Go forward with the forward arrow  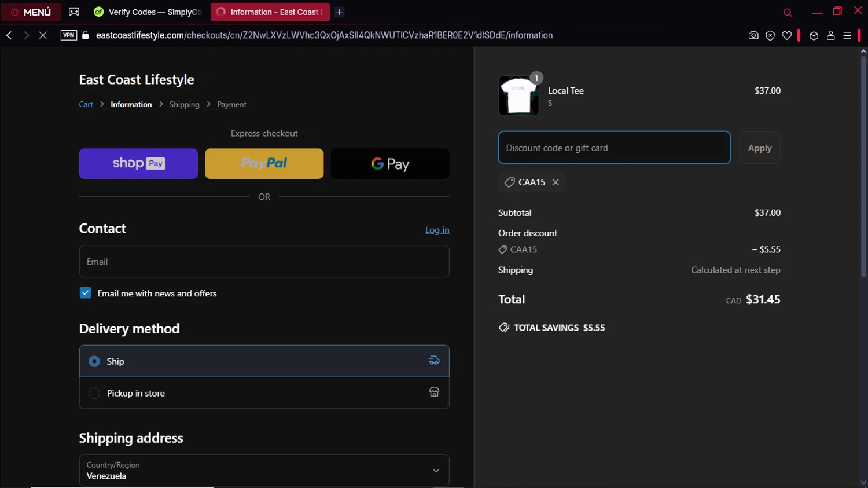(x=26, y=35)
